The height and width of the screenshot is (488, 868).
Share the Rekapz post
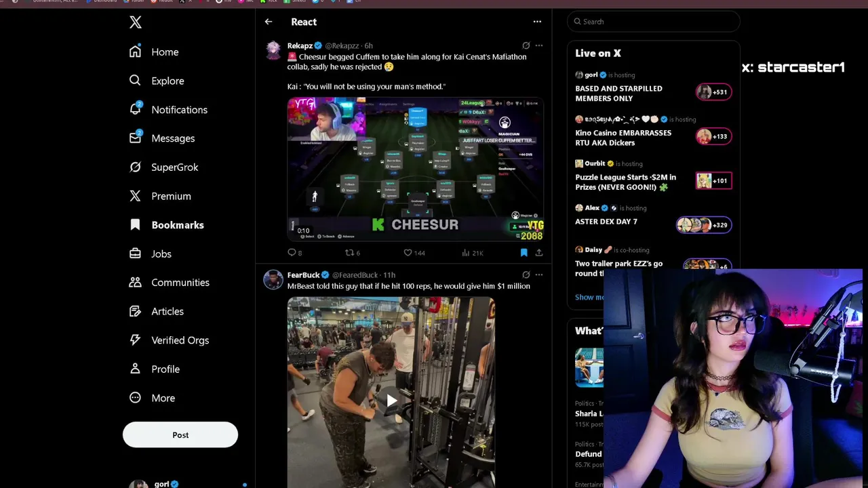(539, 253)
